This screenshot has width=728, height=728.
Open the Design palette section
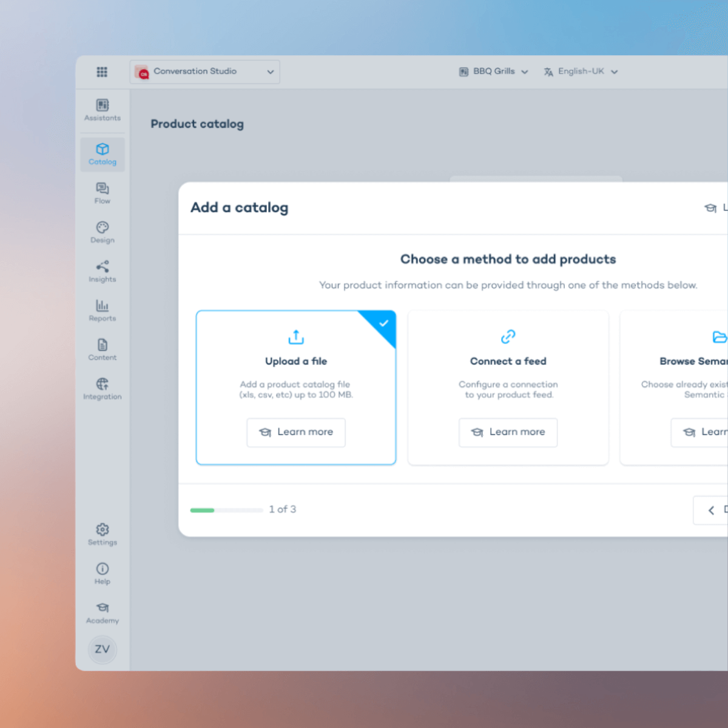(x=103, y=232)
